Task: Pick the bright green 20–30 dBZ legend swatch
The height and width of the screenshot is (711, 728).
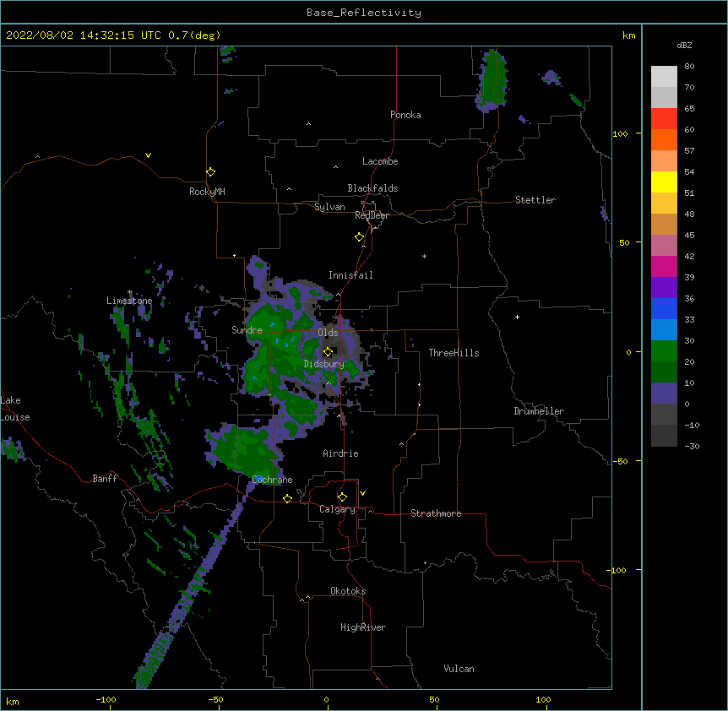Action: pos(664,351)
